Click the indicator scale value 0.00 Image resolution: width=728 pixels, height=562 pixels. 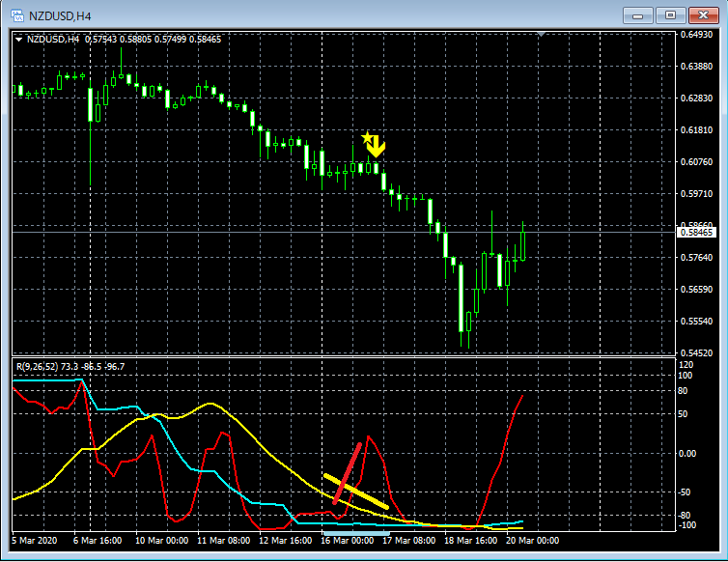point(687,453)
